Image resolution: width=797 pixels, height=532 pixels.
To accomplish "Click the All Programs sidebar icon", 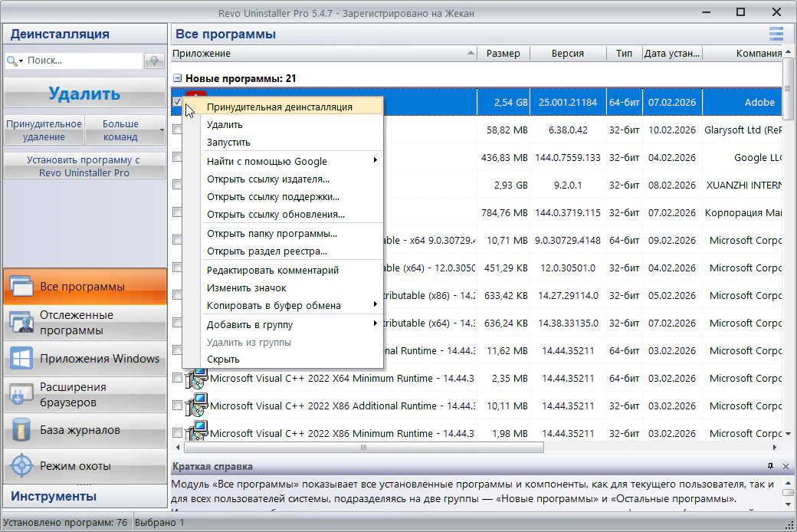I will (21, 287).
